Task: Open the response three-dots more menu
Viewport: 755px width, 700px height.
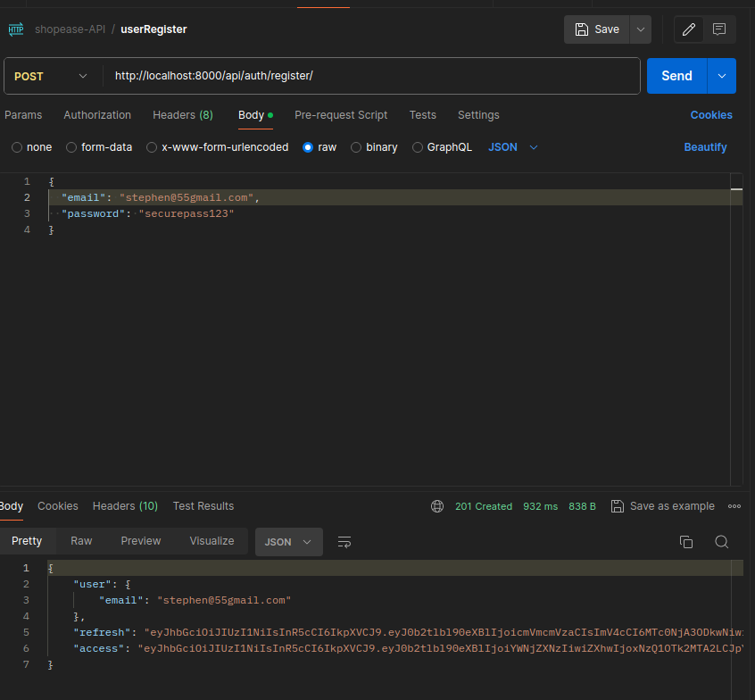Action: click(x=734, y=506)
